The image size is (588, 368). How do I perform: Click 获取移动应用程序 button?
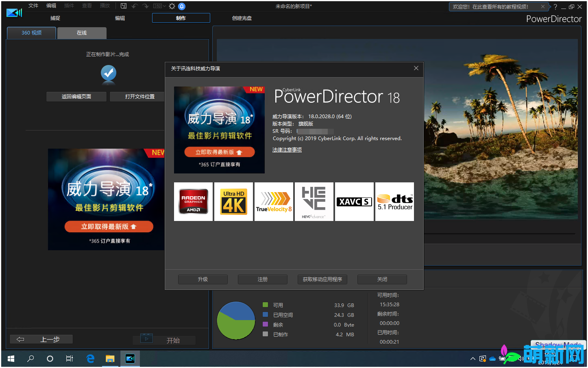tap(322, 279)
